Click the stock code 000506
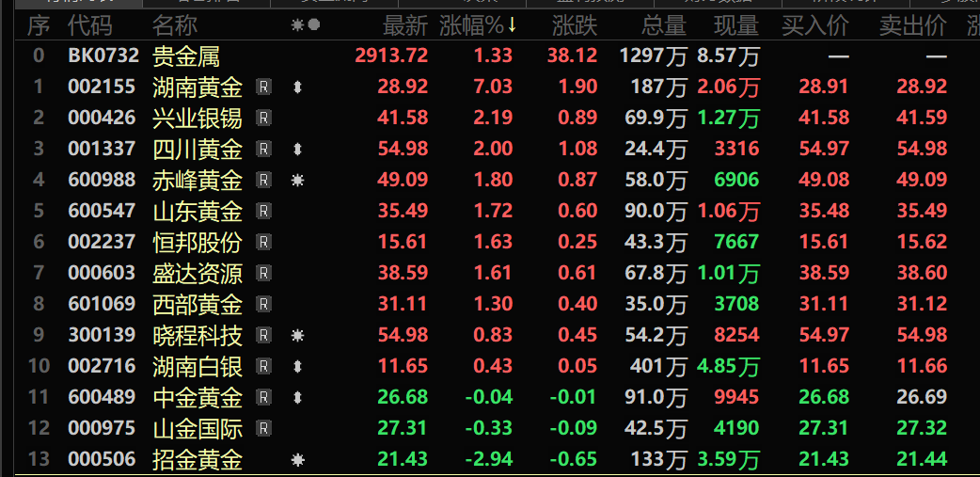Screen dimensions: 980x477 [x=102, y=459]
